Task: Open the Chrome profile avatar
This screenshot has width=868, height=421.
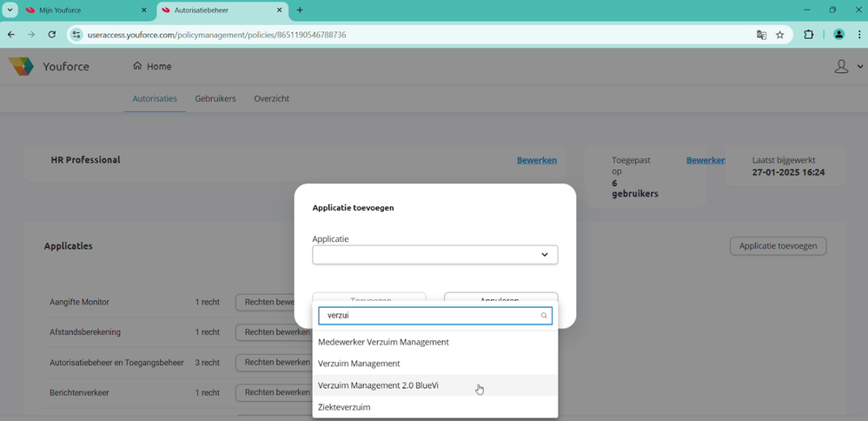Action: pyautogui.click(x=839, y=34)
